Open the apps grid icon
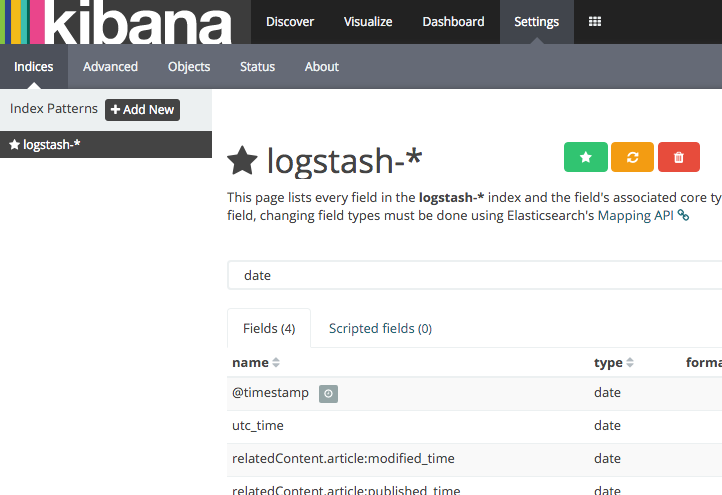Screen dimensions: 722x495 point(595,22)
